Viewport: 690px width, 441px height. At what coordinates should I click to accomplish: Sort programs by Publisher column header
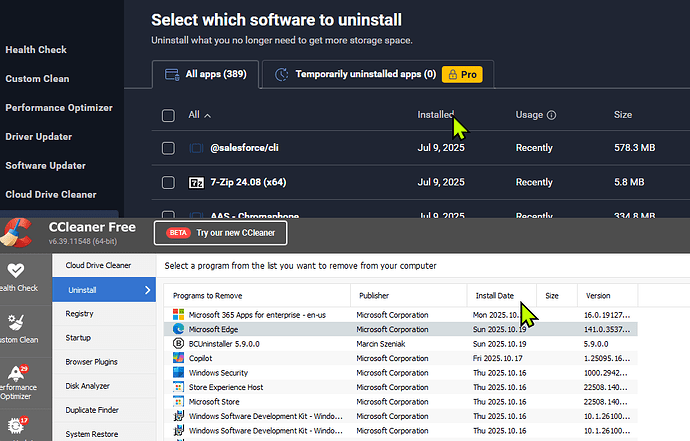click(377, 296)
